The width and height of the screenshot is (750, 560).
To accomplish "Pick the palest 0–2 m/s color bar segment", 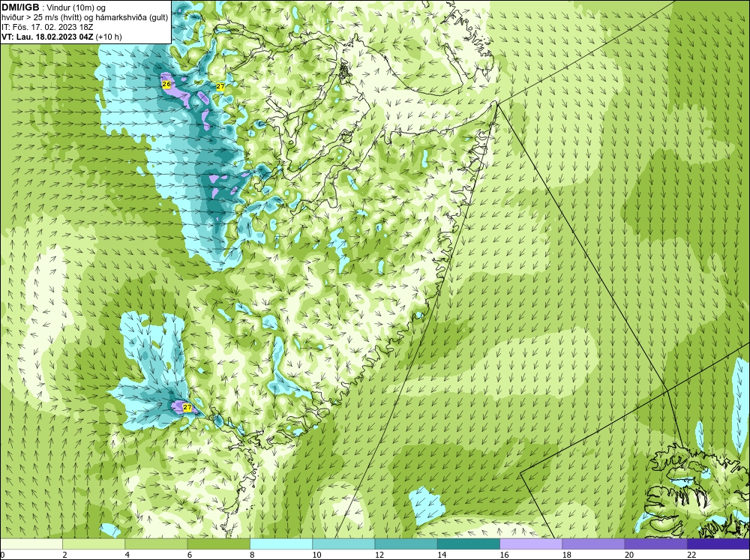I will pos(31,544).
